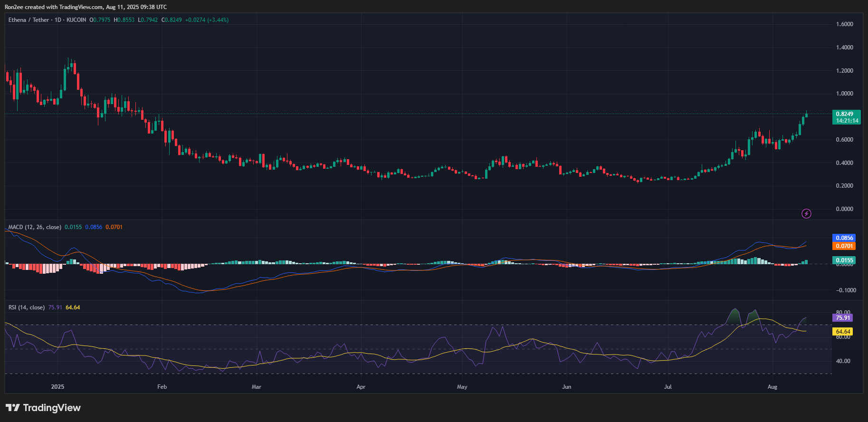Click the orange 0.0701 signal axis label
This screenshot has height=422, width=868.
coord(844,246)
